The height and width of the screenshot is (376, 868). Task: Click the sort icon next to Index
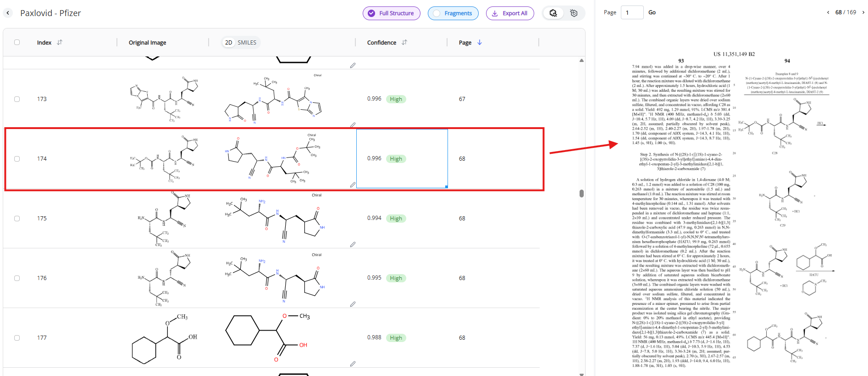[60, 42]
